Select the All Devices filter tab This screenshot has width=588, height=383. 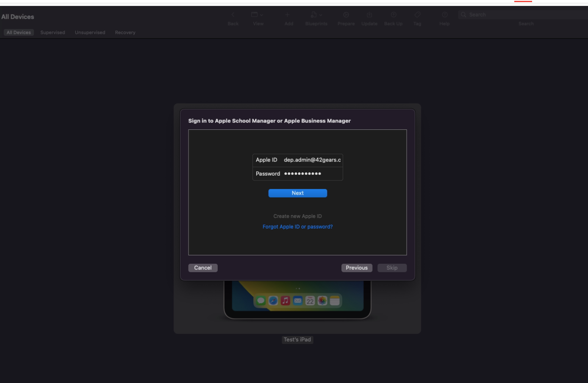(19, 33)
